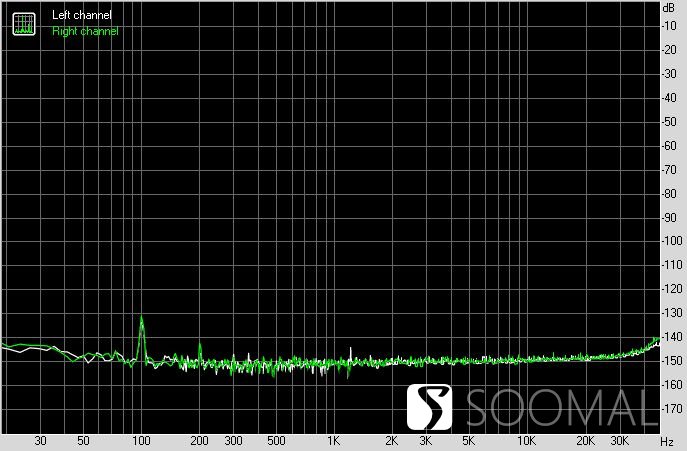
Task: Click the -10 dB axis label
Action: 671,26
